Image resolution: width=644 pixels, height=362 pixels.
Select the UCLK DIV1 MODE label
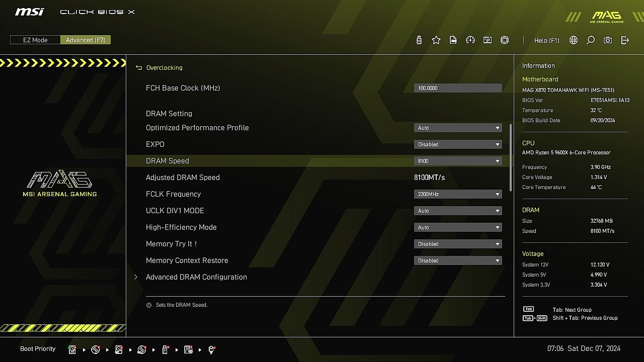pos(175,211)
